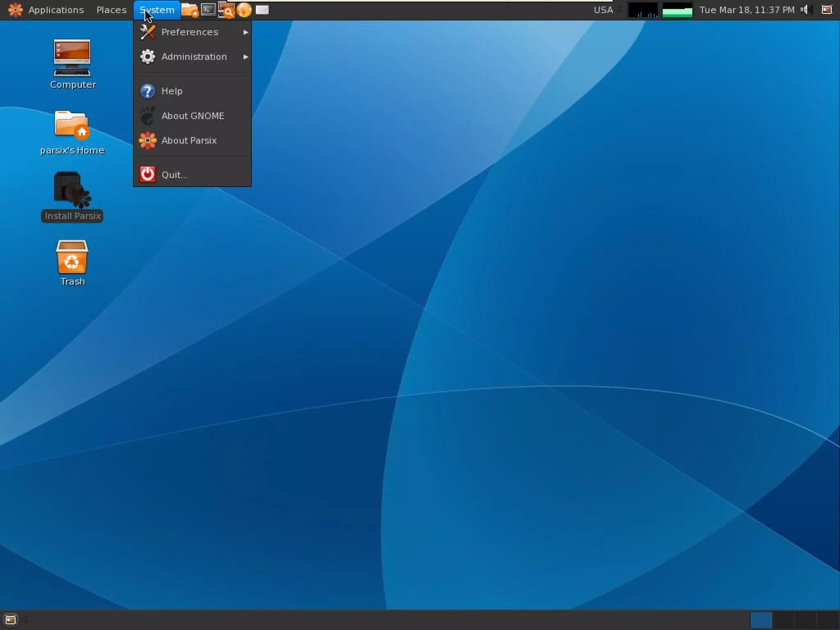Open the mail envelope launcher

coord(262,10)
